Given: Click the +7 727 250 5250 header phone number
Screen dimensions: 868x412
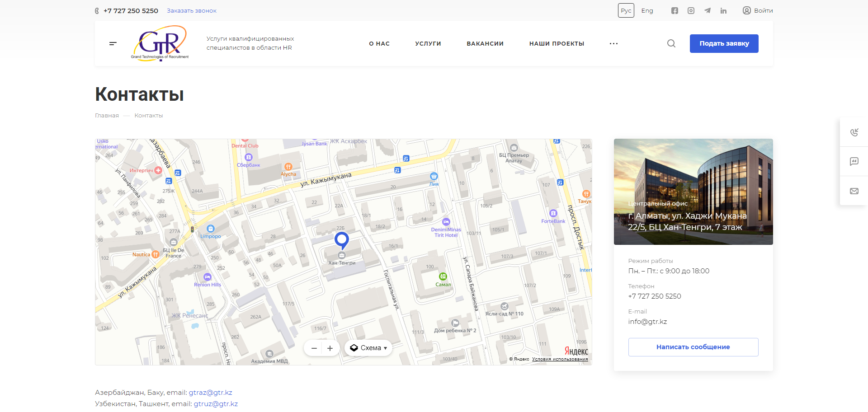Looking at the screenshot, I should 131,10.
